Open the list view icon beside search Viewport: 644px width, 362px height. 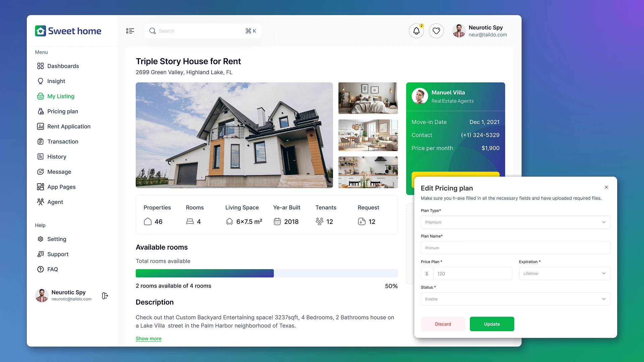coord(130,31)
